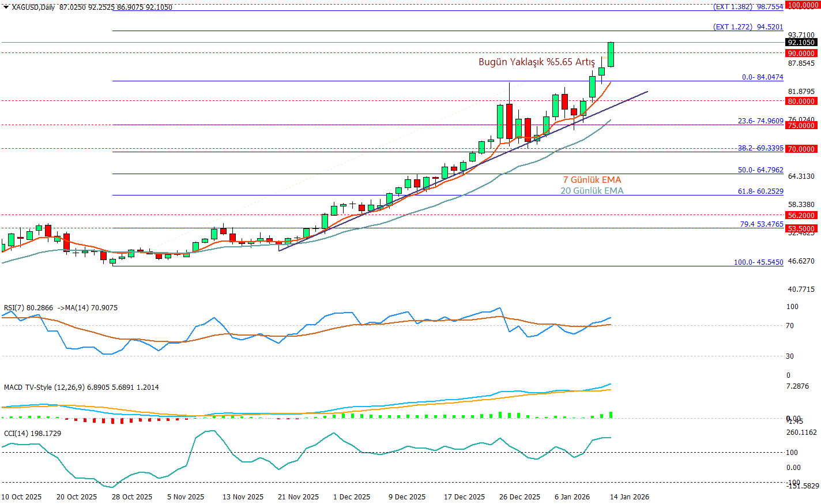Viewport: 821px width, 504px height.
Task: Click the 14 Jan 2026 date marker
Action: [x=629, y=497]
